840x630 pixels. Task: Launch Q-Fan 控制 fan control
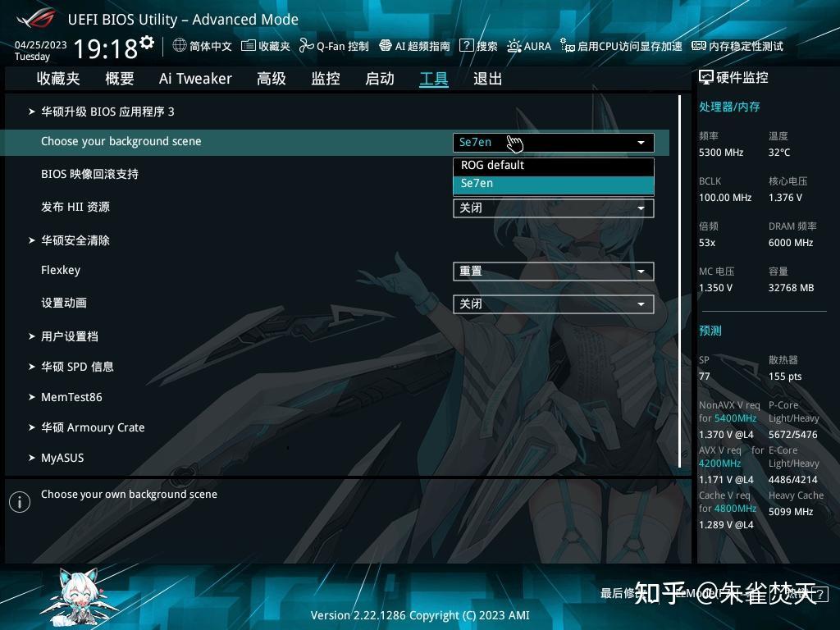[x=334, y=46]
